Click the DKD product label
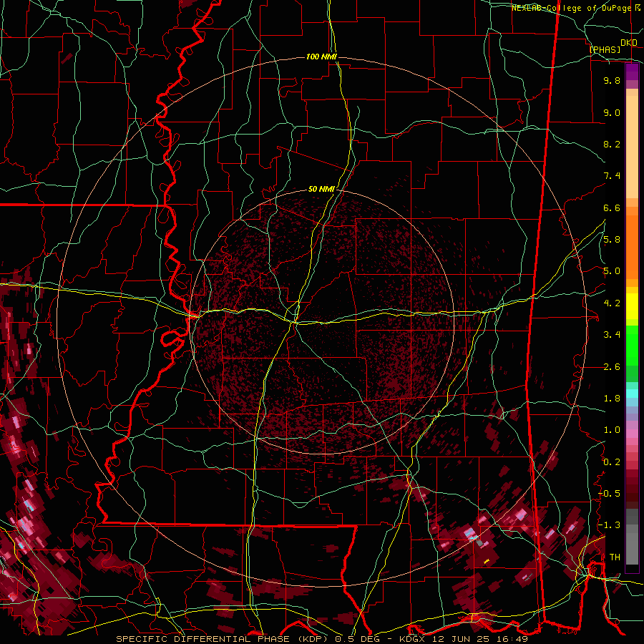 (629, 43)
